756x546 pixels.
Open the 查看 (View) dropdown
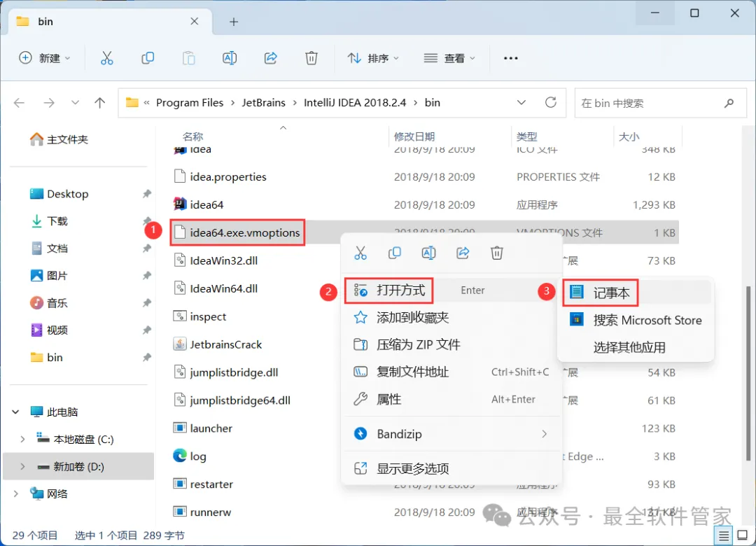pyautogui.click(x=449, y=58)
